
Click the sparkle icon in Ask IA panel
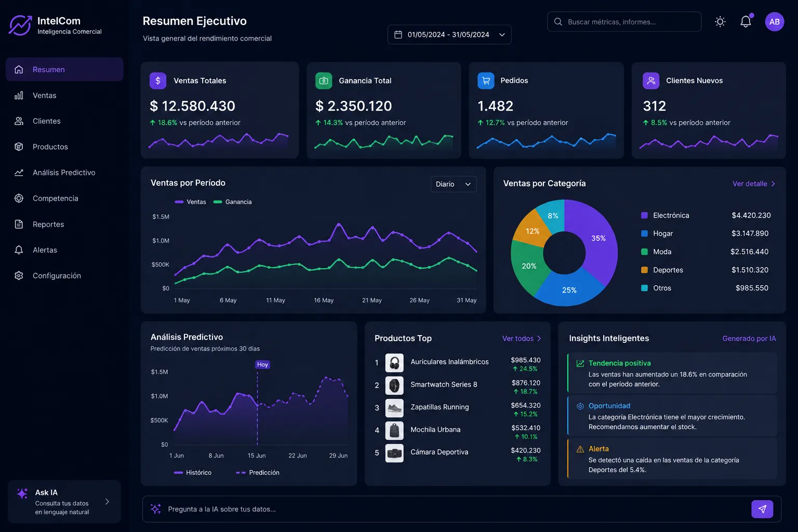pos(22,494)
